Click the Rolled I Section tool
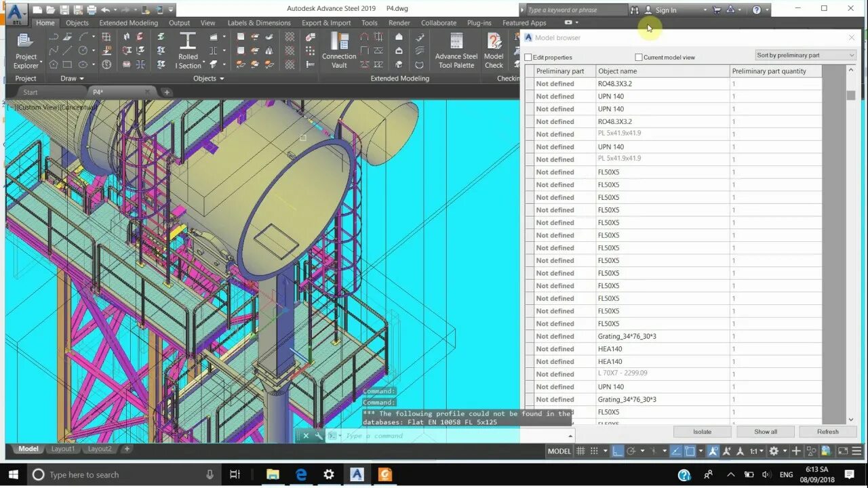 coord(188,50)
